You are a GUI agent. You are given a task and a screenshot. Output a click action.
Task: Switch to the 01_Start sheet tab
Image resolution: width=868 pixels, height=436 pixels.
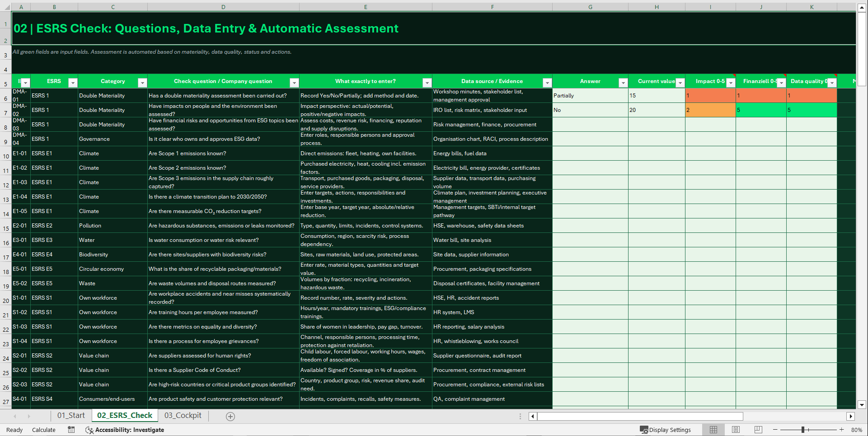point(71,416)
